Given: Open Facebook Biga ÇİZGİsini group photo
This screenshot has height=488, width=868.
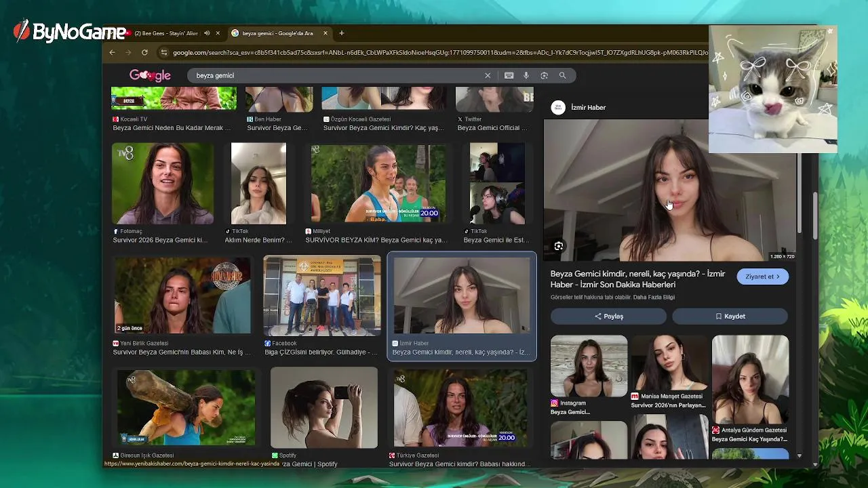Looking at the screenshot, I should (322, 296).
